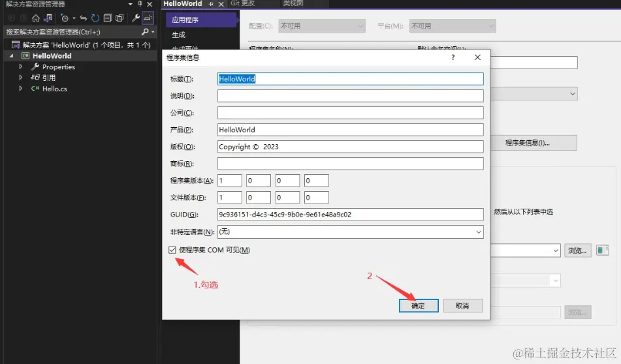Switch to the Git 更改 tab

[x=243, y=3]
